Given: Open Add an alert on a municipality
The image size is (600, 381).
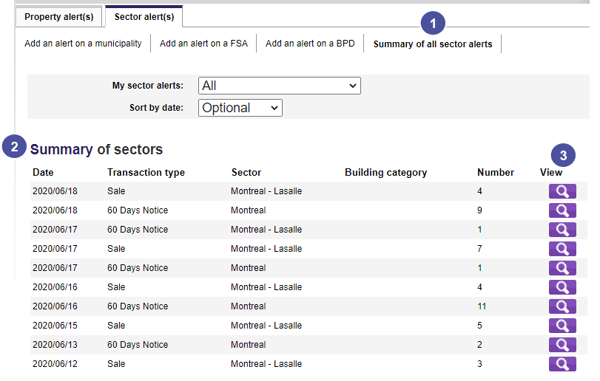Looking at the screenshot, I should point(83,44).
